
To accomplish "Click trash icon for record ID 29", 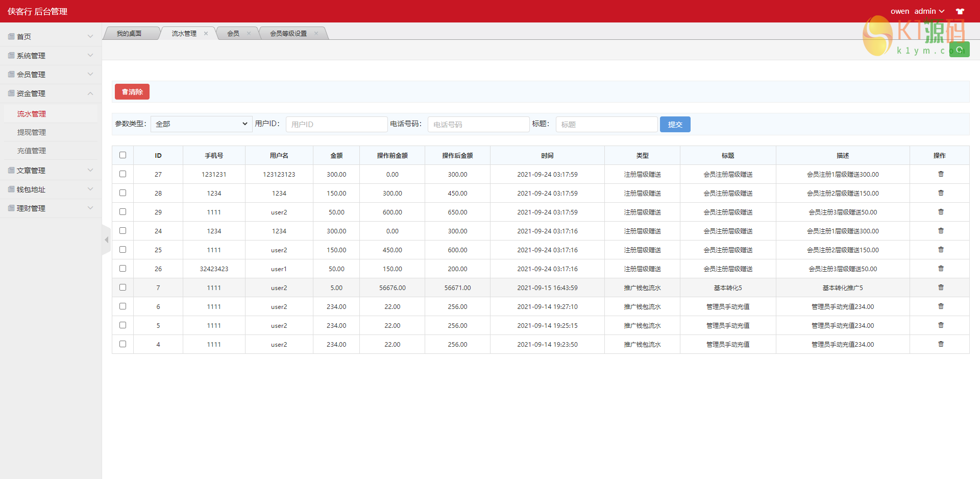I will pos(941,212).
